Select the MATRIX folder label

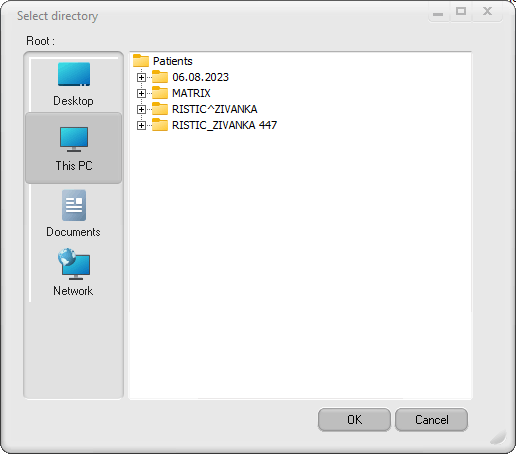click(191, 93)
